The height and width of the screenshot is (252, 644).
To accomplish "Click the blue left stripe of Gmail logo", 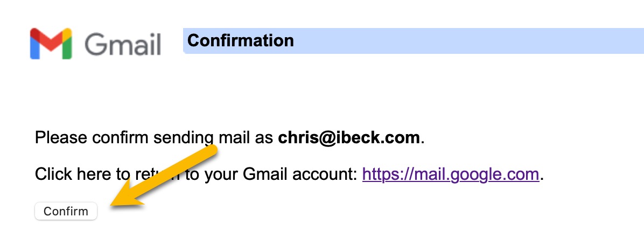I will pyautogui.click(x=35, y=47).
